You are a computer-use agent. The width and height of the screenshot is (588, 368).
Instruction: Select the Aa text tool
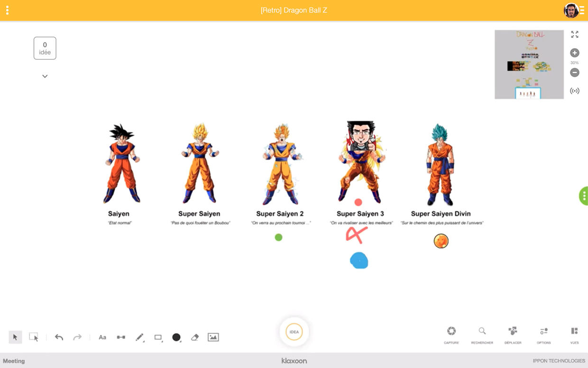[102, 337]
